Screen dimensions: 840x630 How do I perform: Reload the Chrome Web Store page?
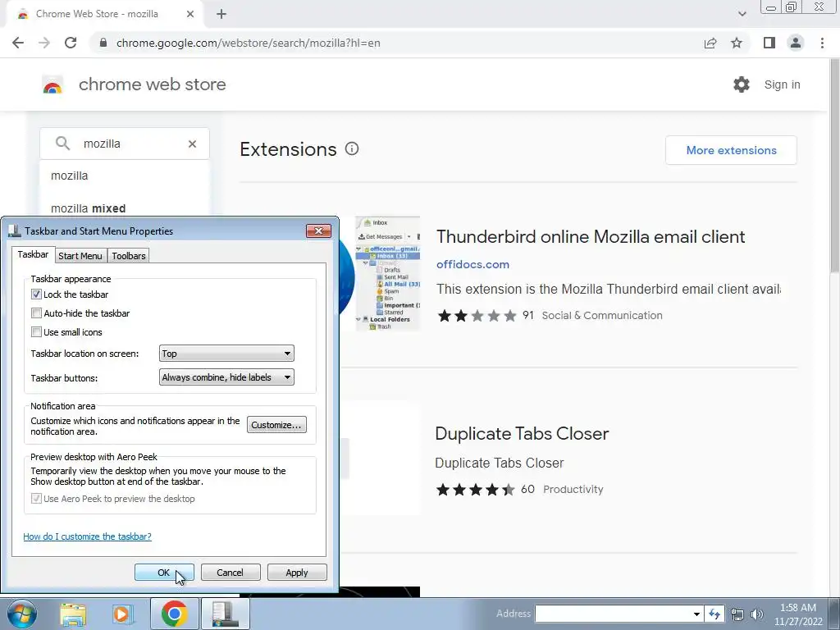(x=71, y=43)
